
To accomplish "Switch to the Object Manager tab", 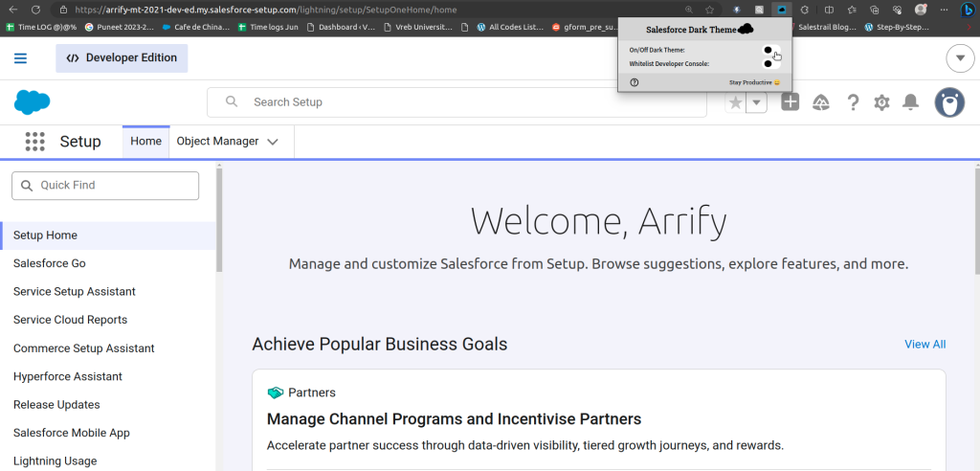I will click(217, 142).
